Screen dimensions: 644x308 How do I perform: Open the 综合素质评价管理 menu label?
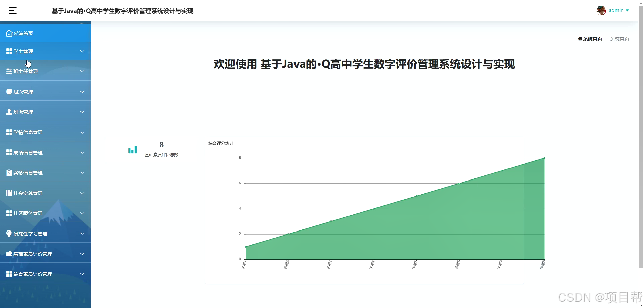pyautogui.click(x=33, y=274)
